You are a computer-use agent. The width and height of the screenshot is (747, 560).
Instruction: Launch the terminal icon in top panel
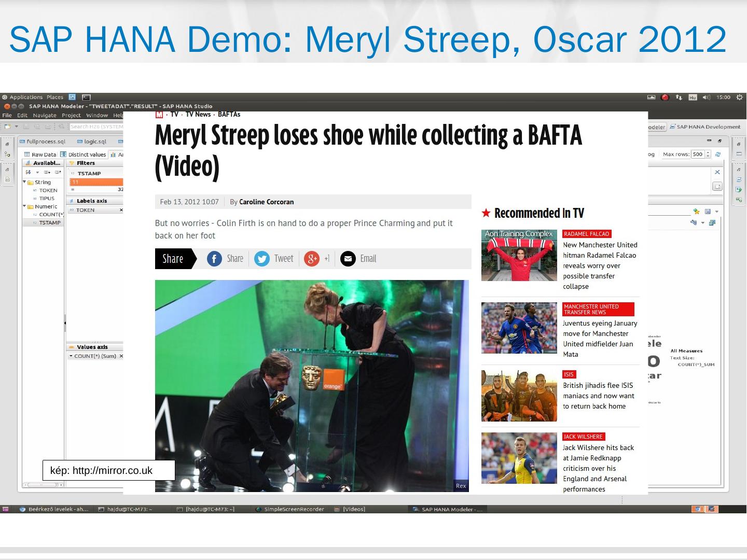pyautogui.click(x=86, y=97)
